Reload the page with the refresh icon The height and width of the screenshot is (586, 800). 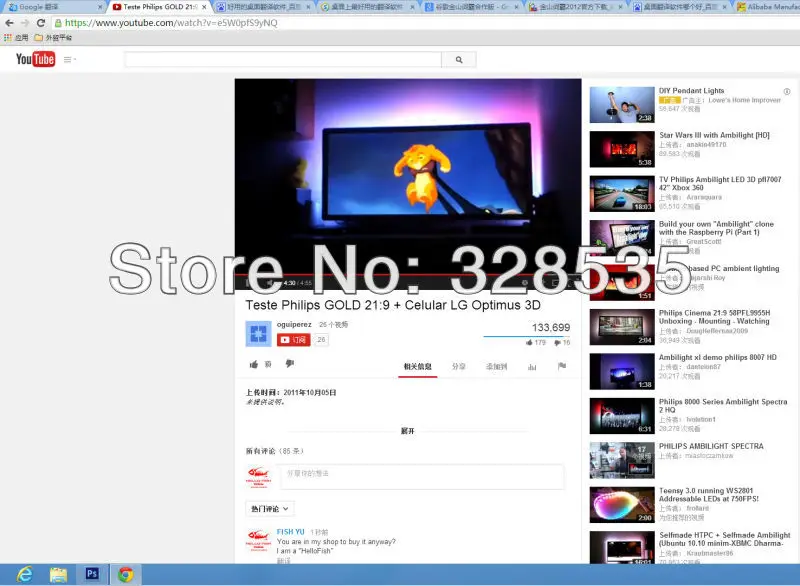click(41, 23)
